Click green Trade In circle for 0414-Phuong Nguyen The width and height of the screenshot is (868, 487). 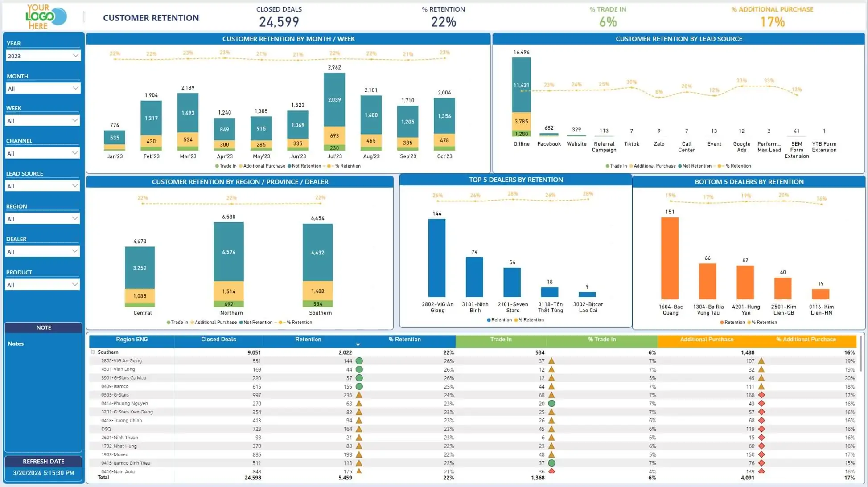point(551,404)
